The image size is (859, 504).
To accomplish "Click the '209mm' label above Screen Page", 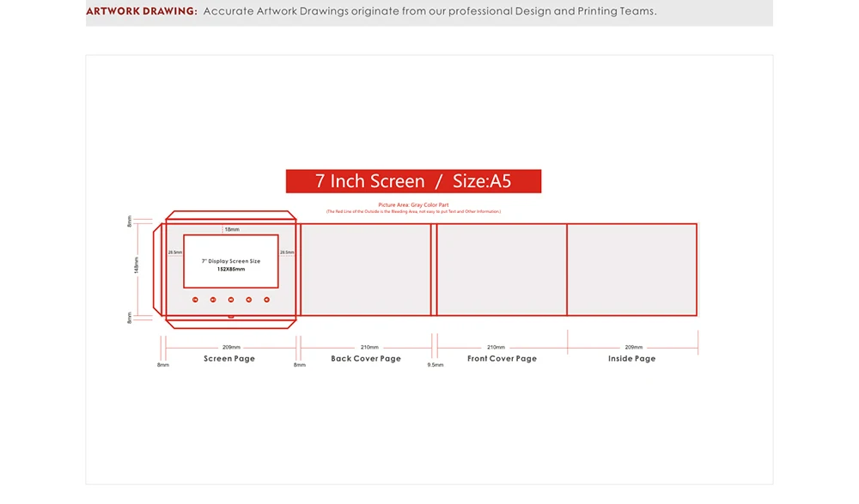I will [x=231, y=348].
